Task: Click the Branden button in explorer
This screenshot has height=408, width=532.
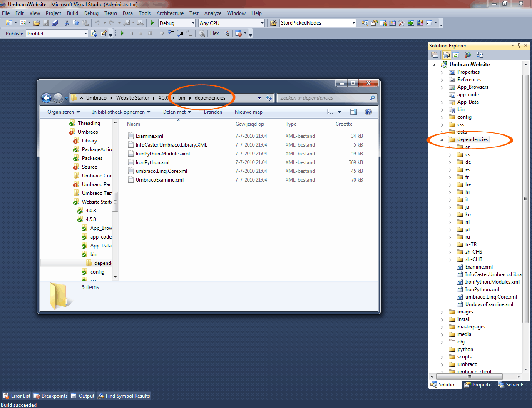Action: point(213,112)
